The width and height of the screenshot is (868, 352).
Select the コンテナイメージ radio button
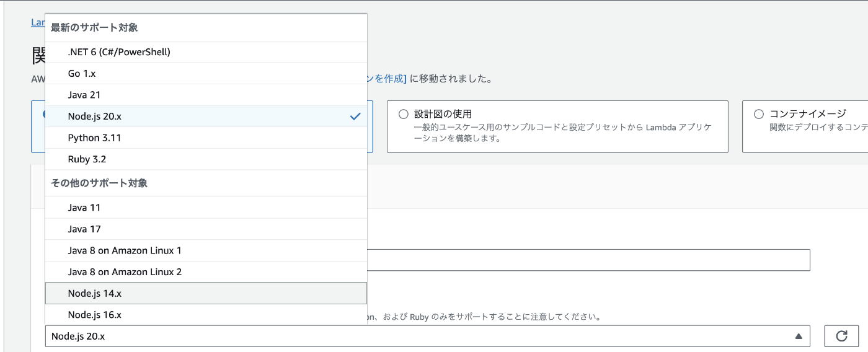759,114
